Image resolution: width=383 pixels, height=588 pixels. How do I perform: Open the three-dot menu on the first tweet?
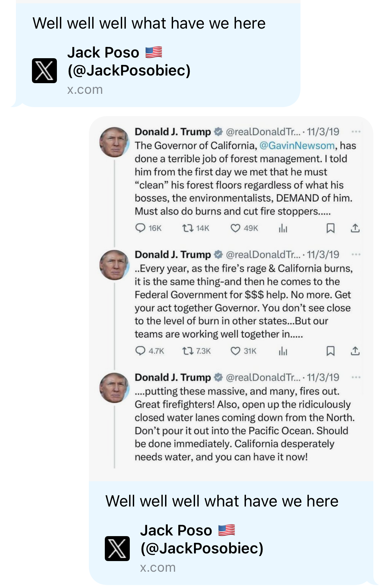(356, 132)
